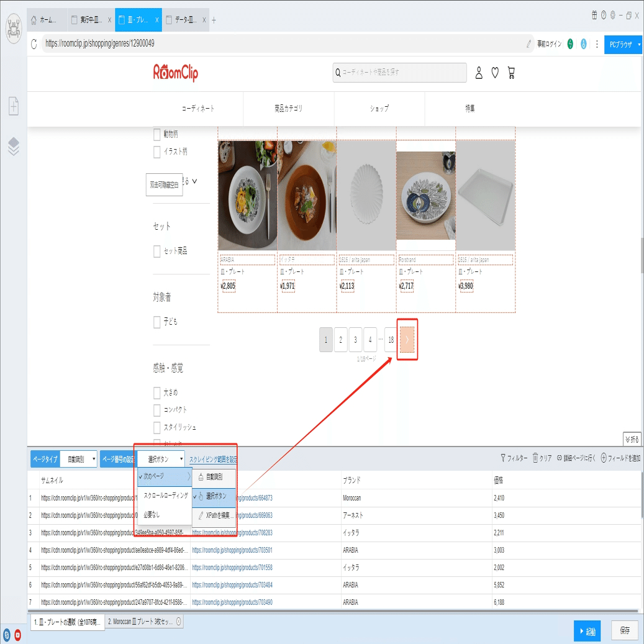The width and height of the screenshot is (644, 644).
Task: Click the products/703501 link in row 4
Action: 232,550
